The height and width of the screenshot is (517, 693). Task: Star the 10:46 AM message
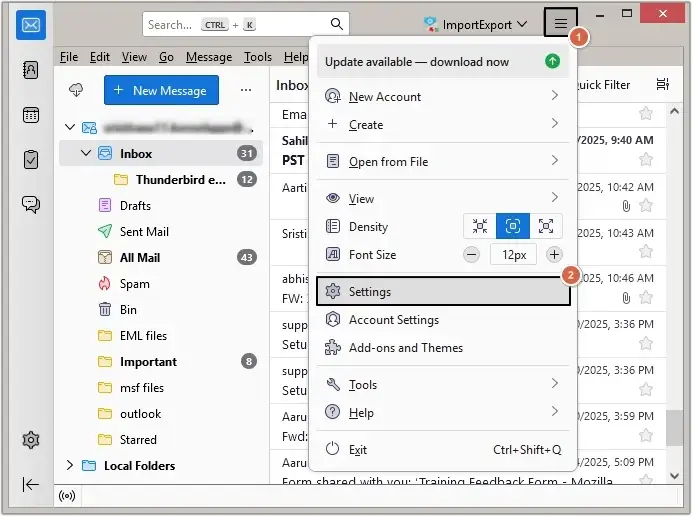(646, 297)
